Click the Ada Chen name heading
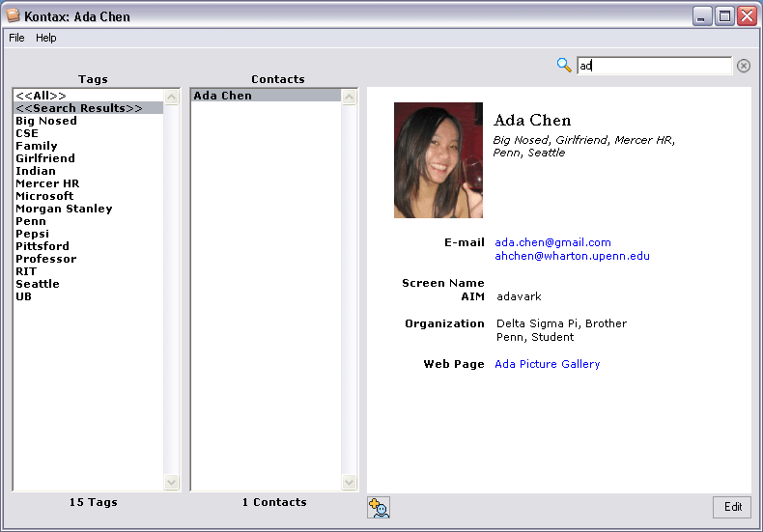This screenshot has width=763, height=532. tap(532, 120)
